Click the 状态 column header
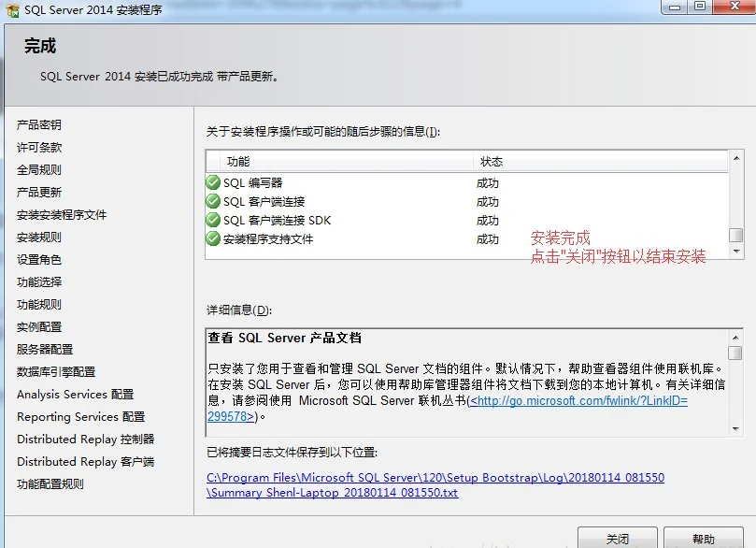 [x=492, y=162]
